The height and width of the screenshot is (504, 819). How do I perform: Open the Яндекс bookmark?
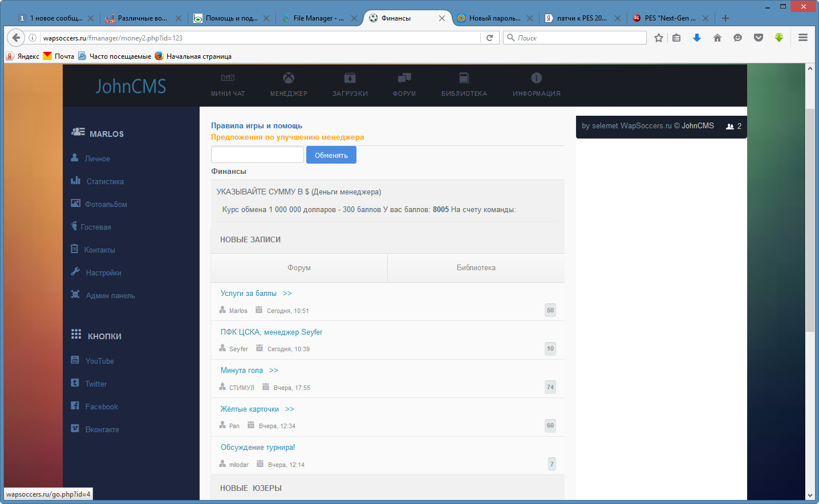pyautogui.click(x=23, y=56)
